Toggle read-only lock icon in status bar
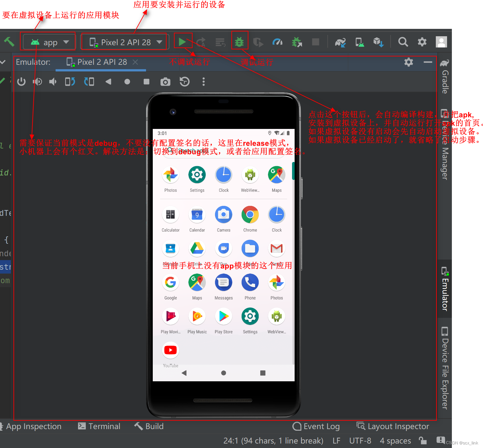The height and width of the screenshot is (448, 483). click(423, 441)
